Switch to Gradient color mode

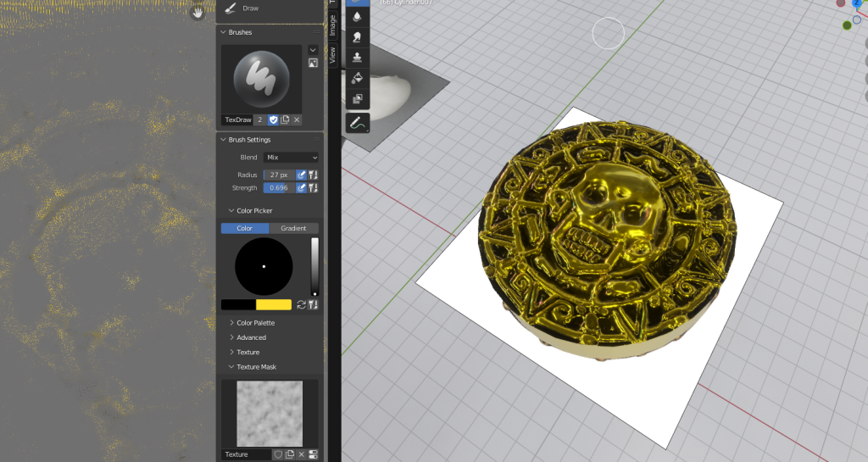click(x=293, y=228)
